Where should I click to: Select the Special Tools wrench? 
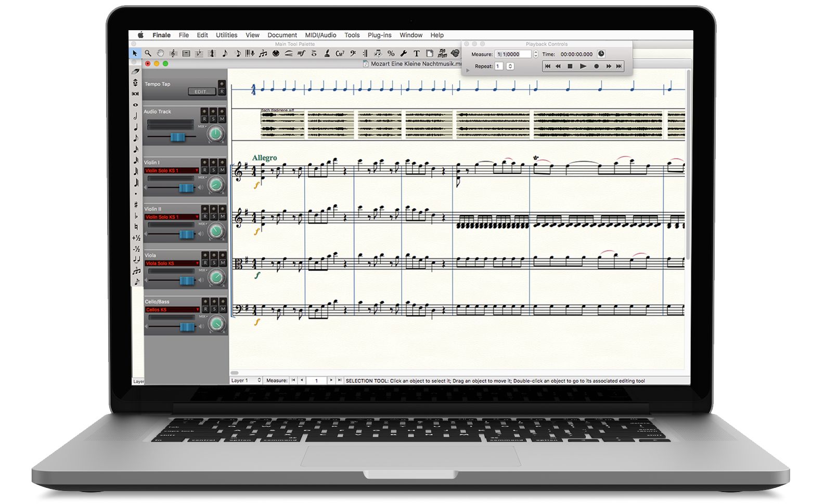pos(404,53)
